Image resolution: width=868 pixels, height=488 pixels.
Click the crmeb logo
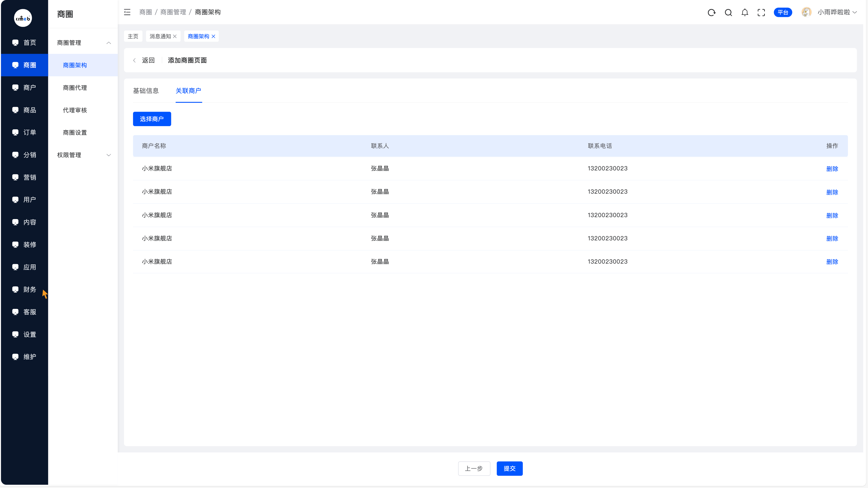pyautogui.click(x=23, y=18)
